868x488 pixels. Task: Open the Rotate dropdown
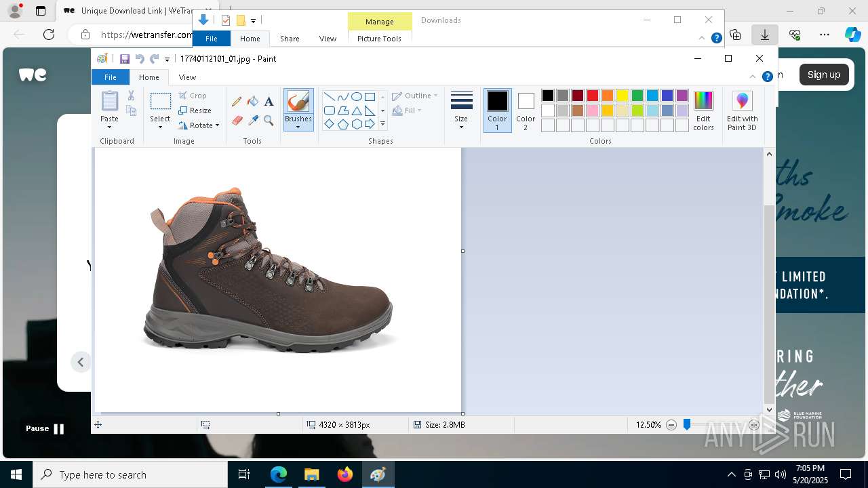click(x=199, y=125)
